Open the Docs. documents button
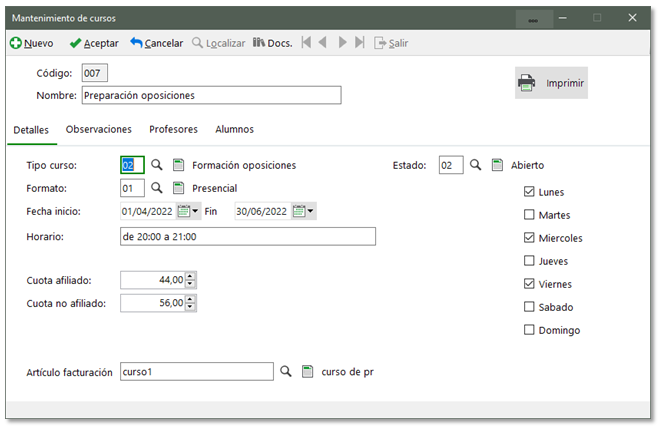Screen dimensions: 665x432 tap(272, 43)
